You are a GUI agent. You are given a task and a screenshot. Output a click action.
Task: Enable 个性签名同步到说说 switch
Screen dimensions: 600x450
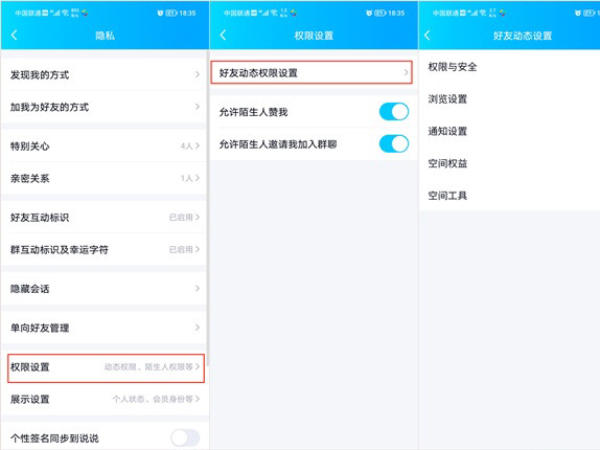185,437
